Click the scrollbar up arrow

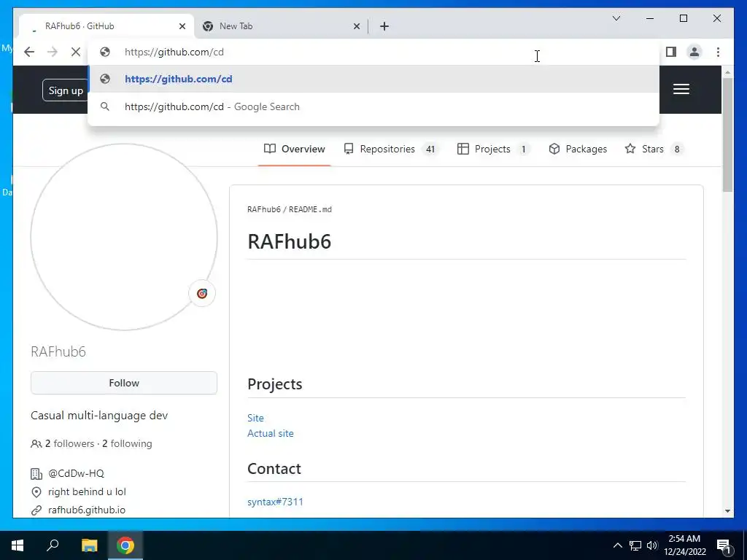point(727,71)
